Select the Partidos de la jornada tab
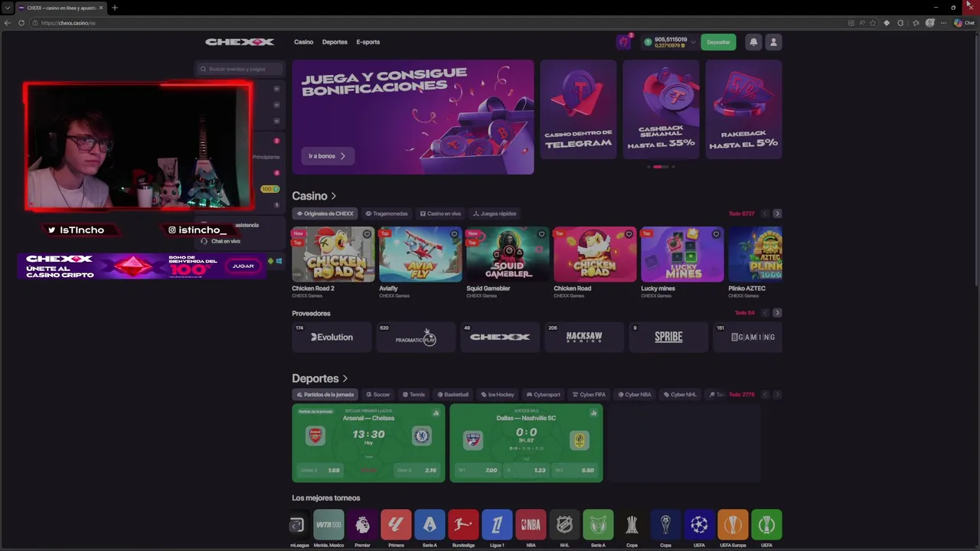The image size is (980, 551). (x=325, y=395)
